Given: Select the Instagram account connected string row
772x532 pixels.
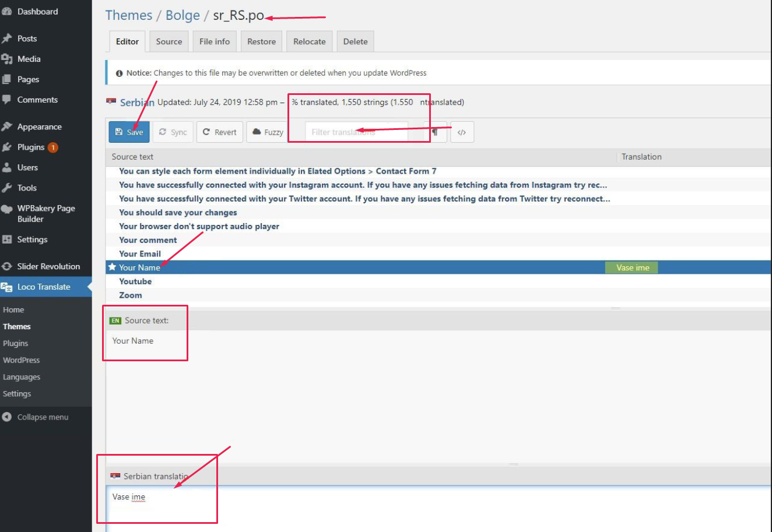Looking at the screenshot, I should coord(438,185).
